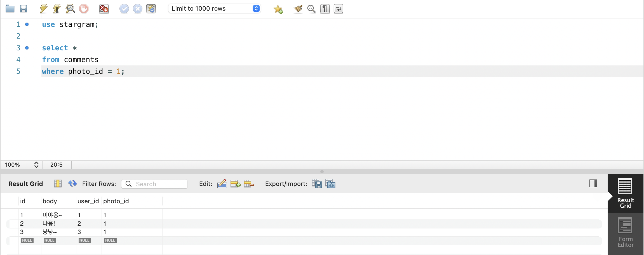Screen dimensions: 644x255
Task: Import records from external file icon
Action: point(330,184)
